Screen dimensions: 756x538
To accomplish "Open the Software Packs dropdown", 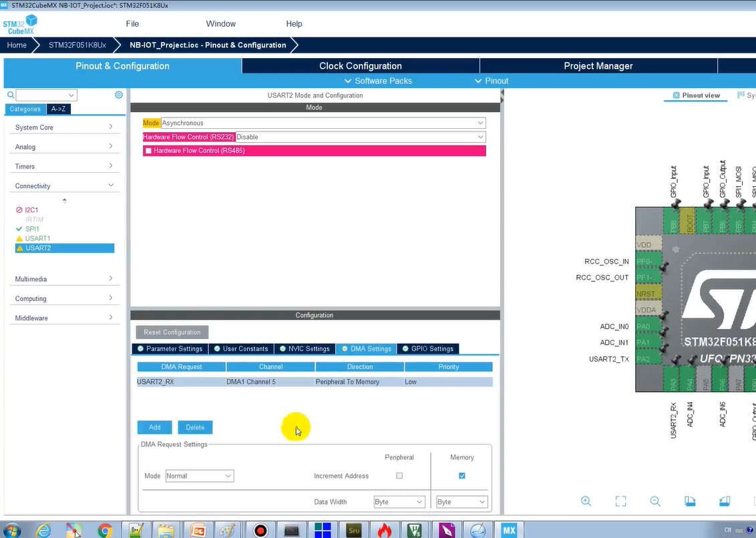I will tap(378, 81).
